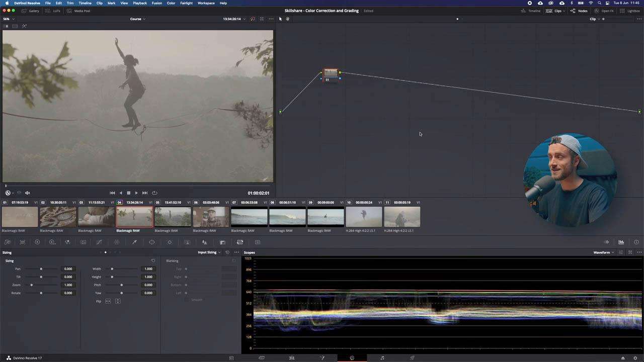Open the Color Match palette
644x362 pixels.
[x=22, y=242]
